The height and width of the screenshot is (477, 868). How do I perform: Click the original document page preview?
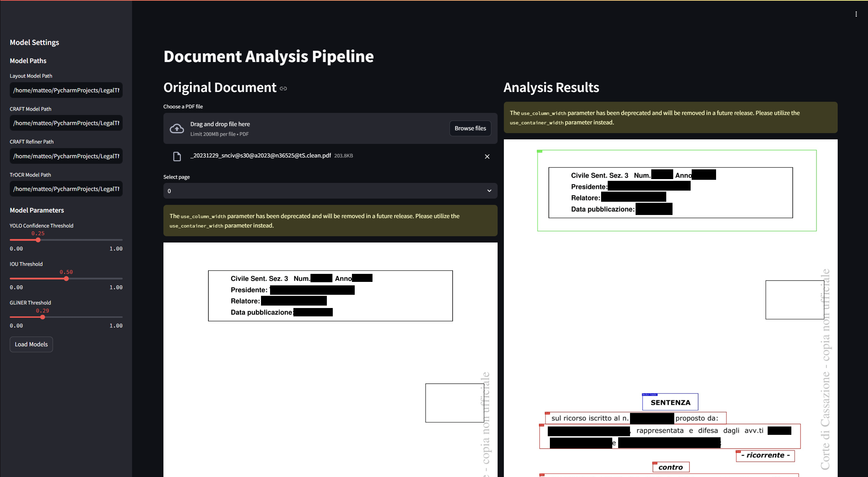[330, 359]
